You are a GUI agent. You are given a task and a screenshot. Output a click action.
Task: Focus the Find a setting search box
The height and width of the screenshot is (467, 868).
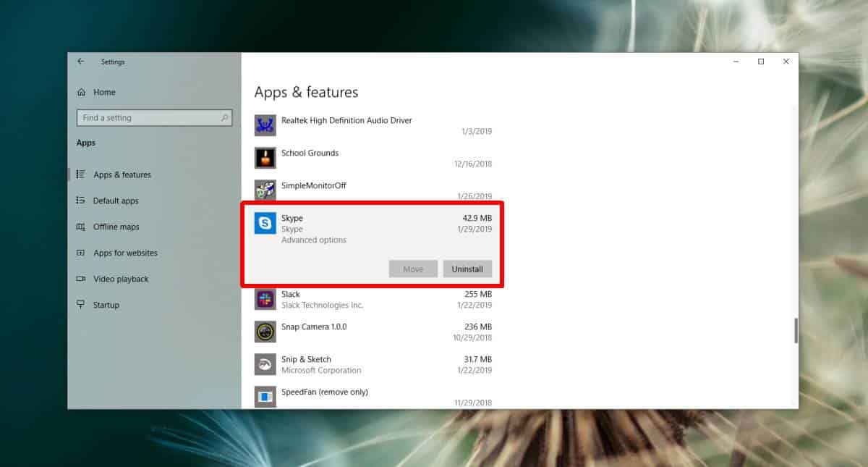[x=154, y=117]
